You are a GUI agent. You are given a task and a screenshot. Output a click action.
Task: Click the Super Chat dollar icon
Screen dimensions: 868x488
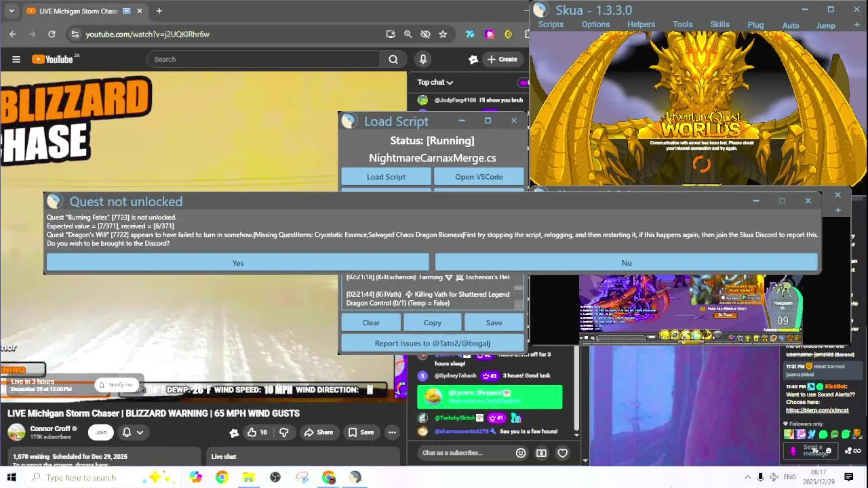[x=541, y=453]
